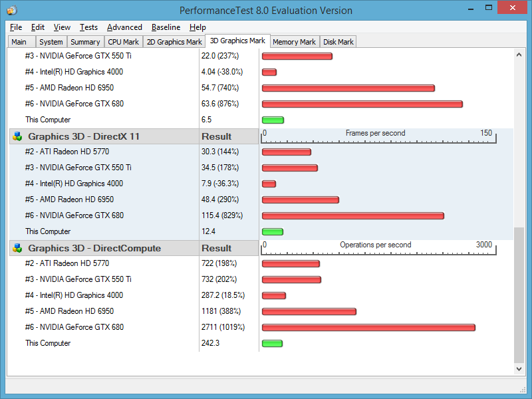Switch to the Summary tab
The width and height of the screenshot is (532, 399).
coord(85,42)
